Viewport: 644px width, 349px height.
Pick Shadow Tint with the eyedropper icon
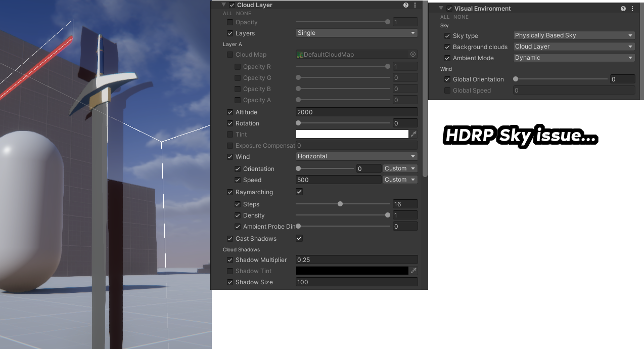point(413,271)
